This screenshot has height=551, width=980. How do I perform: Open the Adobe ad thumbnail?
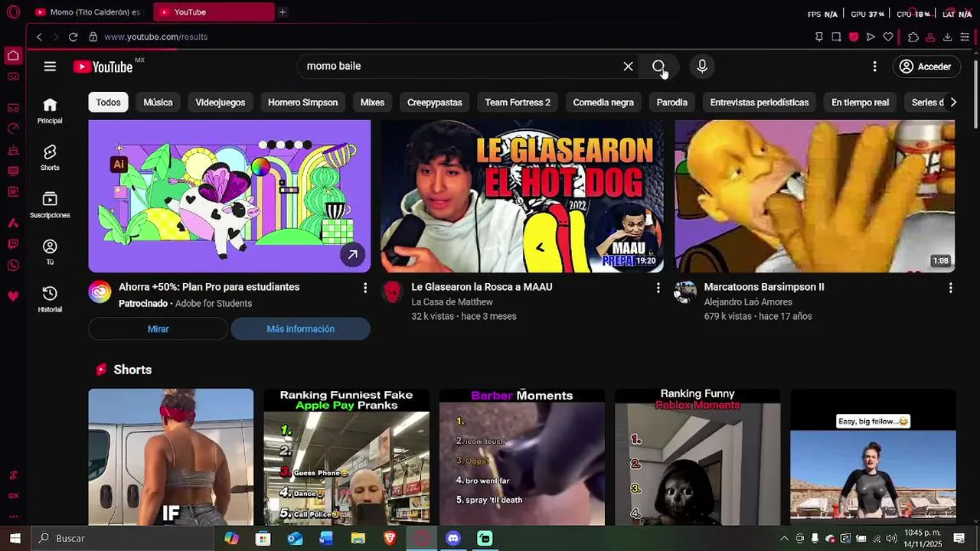(229, 196)
